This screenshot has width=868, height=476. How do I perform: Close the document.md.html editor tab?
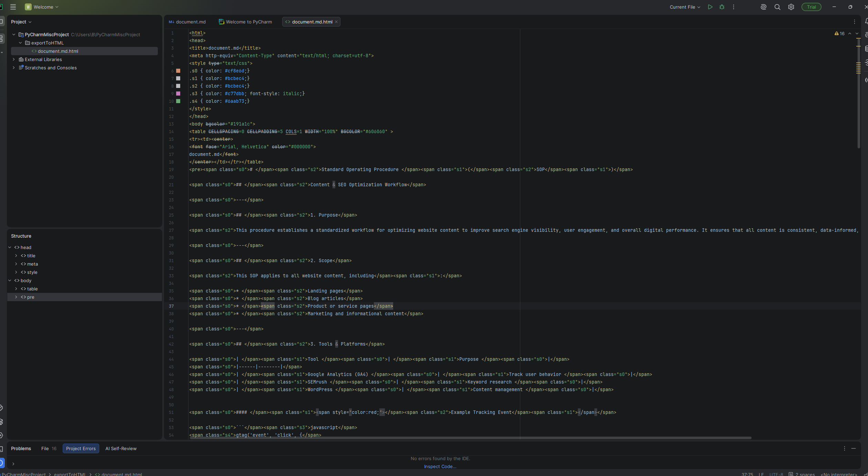click(336, 22)
